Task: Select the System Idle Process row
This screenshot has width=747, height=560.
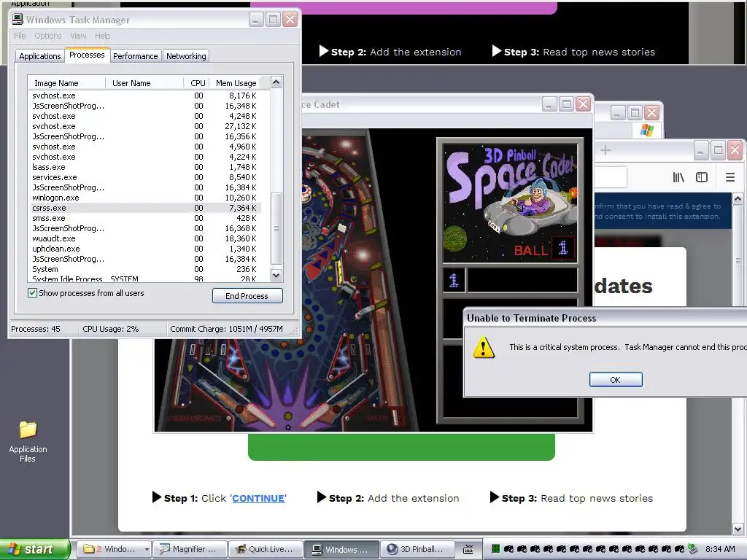Action: [145, 279]
